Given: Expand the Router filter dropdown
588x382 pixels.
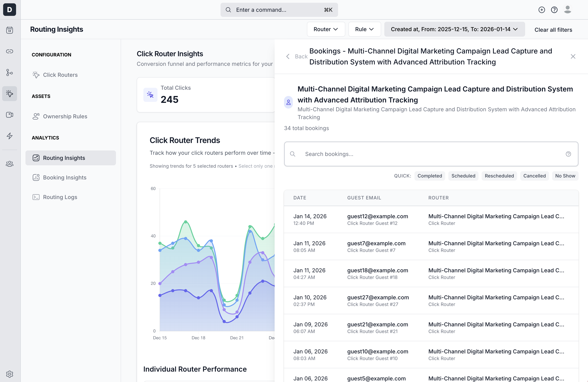Looking at the screenshot, I should pos(326,29).
